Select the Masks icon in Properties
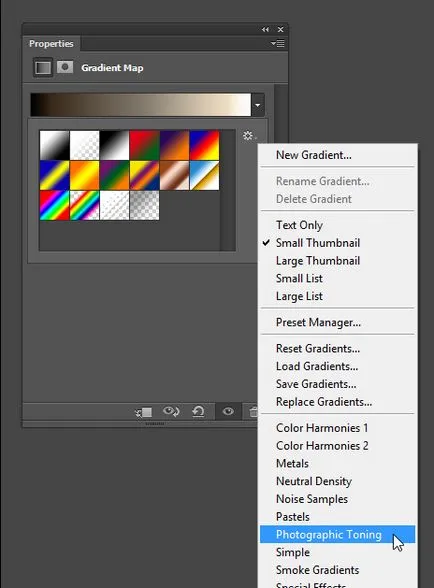Viewport: 434px width, 588px height. [x=65, y=67]
